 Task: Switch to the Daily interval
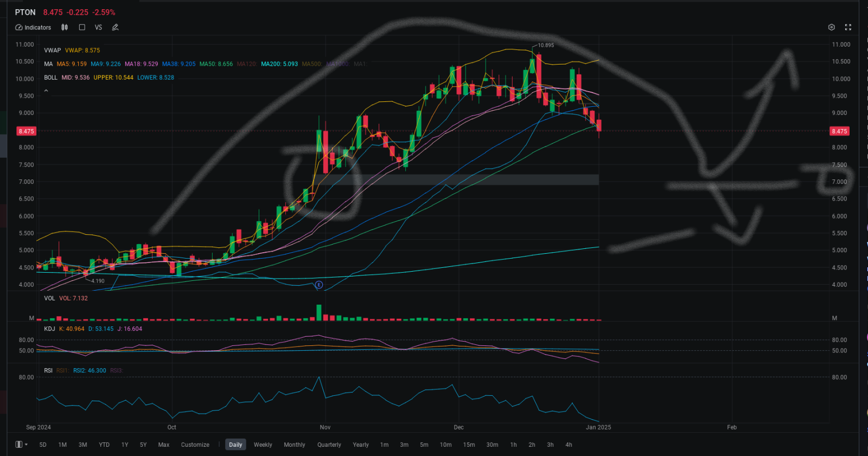(235, 445)
